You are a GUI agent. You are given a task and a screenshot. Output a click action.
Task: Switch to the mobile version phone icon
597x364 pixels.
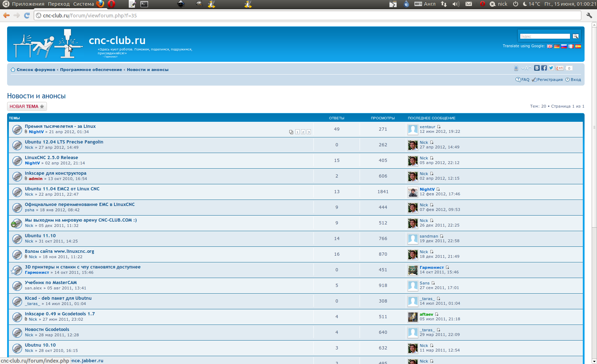point(516,68)
